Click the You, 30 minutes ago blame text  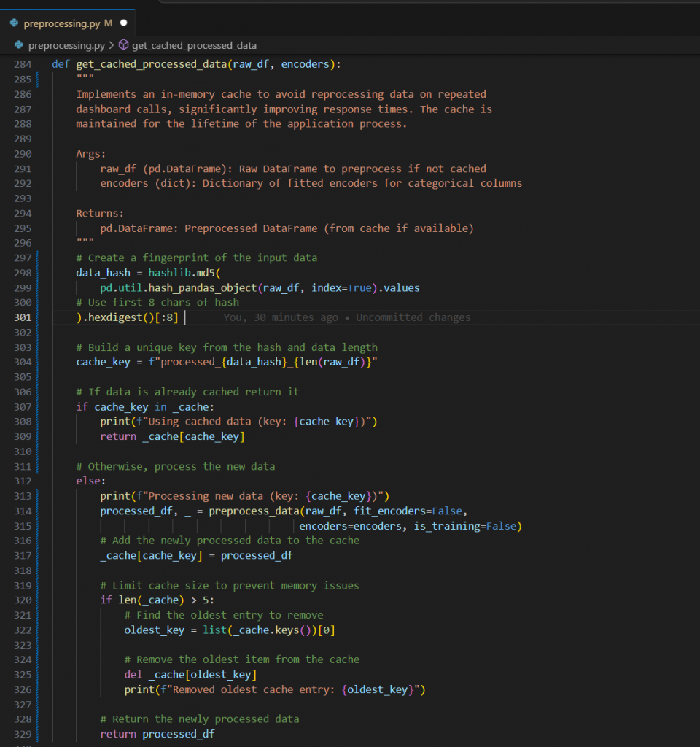[280, 317]
